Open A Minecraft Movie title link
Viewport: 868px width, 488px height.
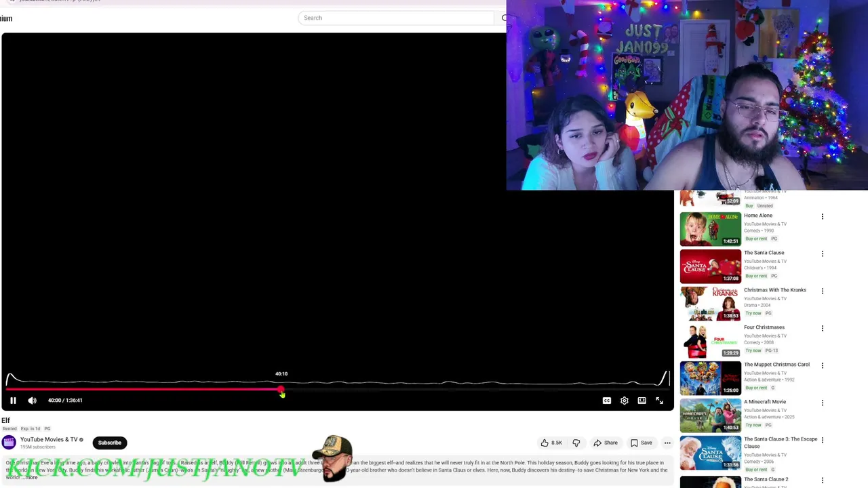[765, 402]
